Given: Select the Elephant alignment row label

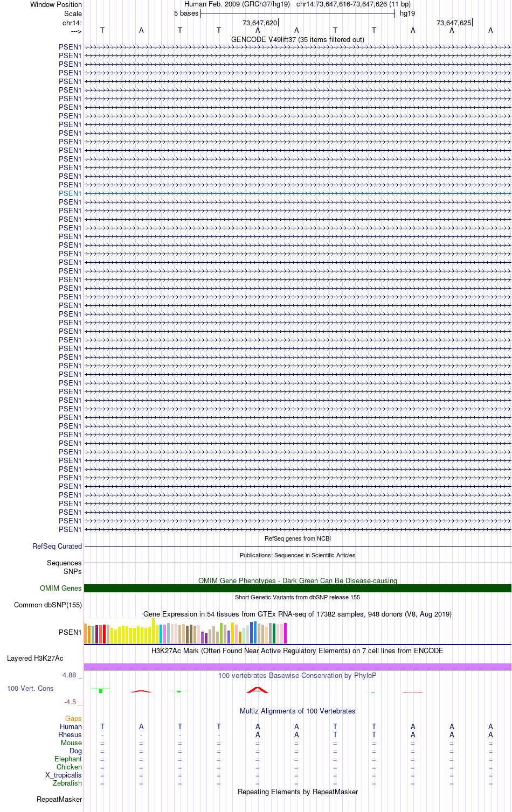Looking at the screenshot, I should point(68,759).
